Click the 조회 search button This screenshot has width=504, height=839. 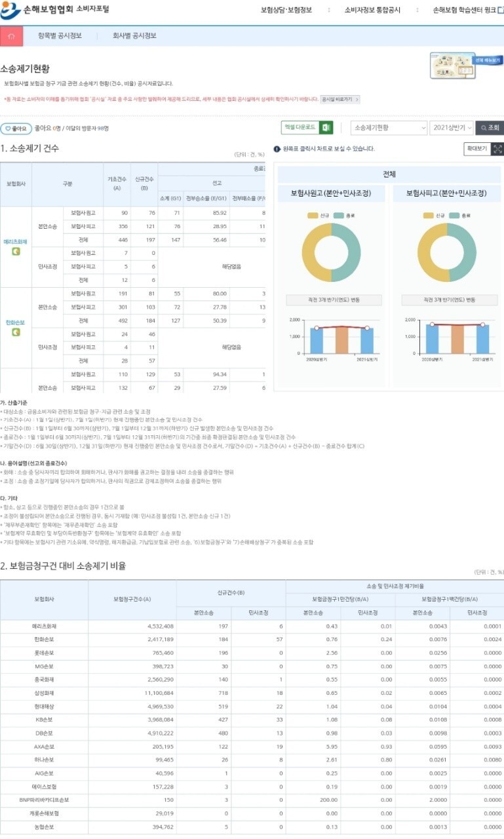click(x=489, y=127)
